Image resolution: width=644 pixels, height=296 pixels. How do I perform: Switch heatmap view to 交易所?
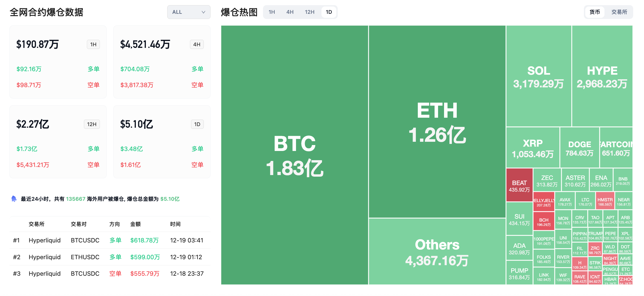click(619, 12)
